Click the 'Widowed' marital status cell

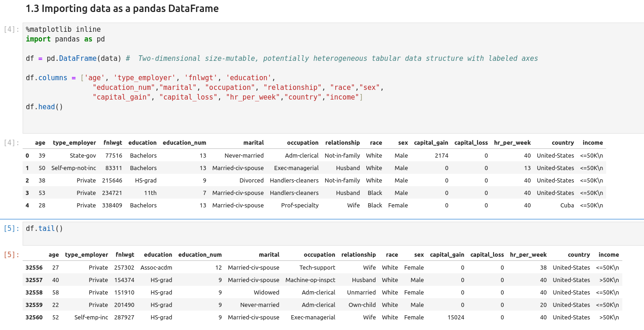pyautogui.click(x=266, y=292)
